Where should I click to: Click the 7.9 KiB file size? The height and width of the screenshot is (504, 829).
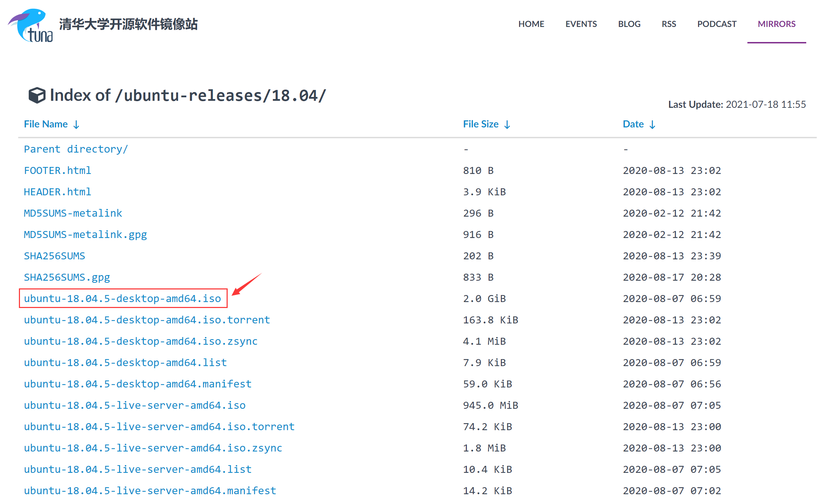(484, 363)
